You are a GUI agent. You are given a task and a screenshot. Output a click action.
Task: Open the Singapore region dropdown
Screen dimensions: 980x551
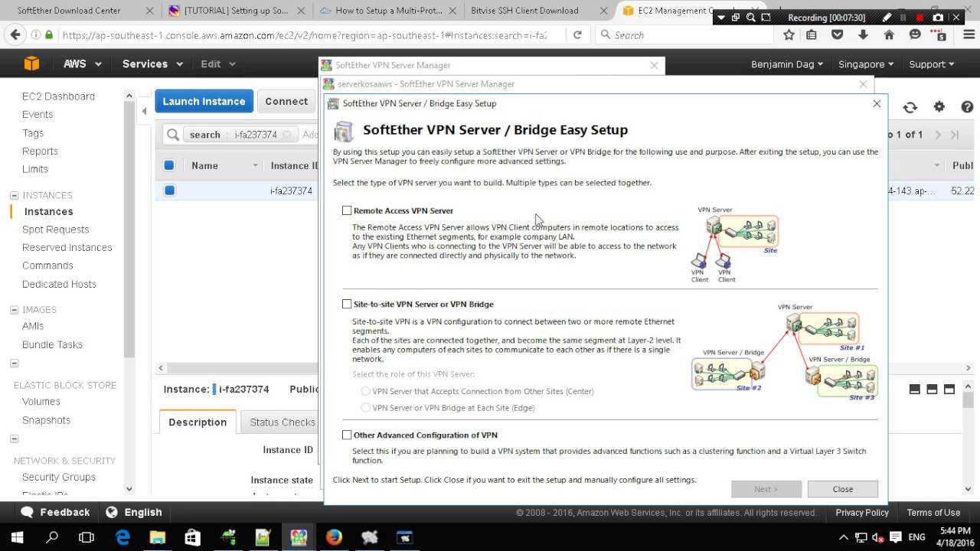866,64
